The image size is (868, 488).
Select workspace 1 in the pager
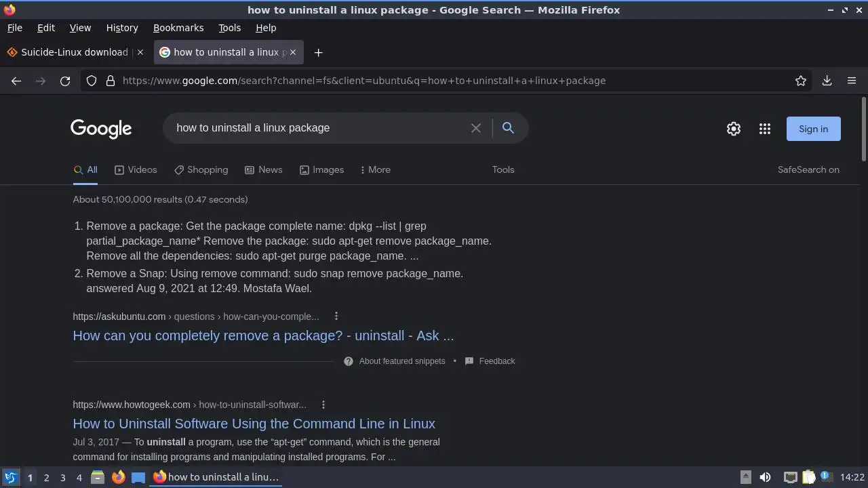coord(30,478)
